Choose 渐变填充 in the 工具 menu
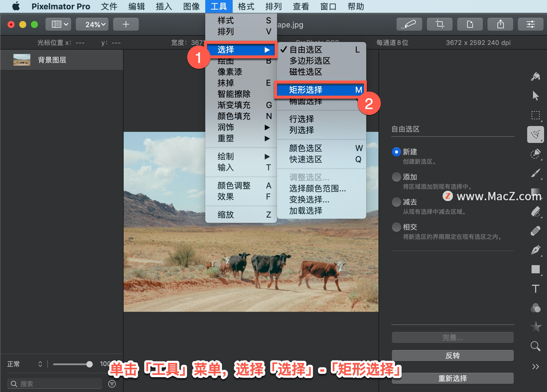The image size is (547, 392). [241, 105]
